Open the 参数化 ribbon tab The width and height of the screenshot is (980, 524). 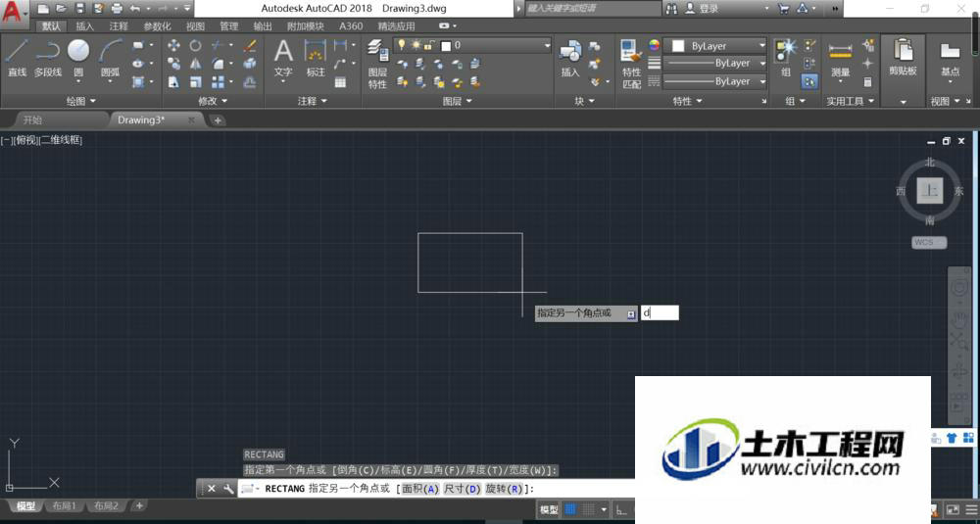coord(157,26)
